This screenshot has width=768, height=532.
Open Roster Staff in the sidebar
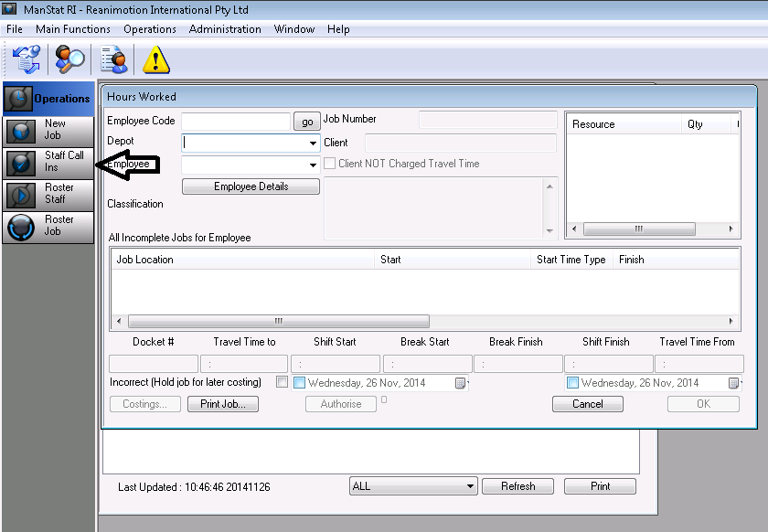pyautogui.click(x=48, y=195)
